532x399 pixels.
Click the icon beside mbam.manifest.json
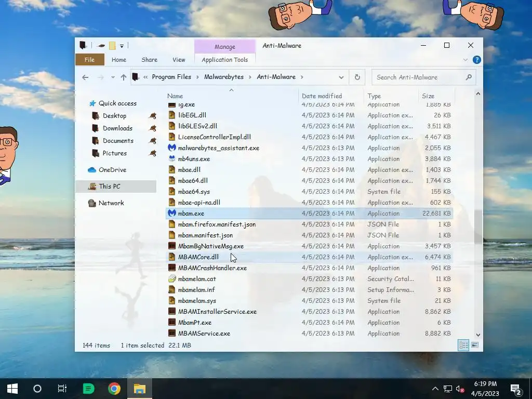[172, 235]
